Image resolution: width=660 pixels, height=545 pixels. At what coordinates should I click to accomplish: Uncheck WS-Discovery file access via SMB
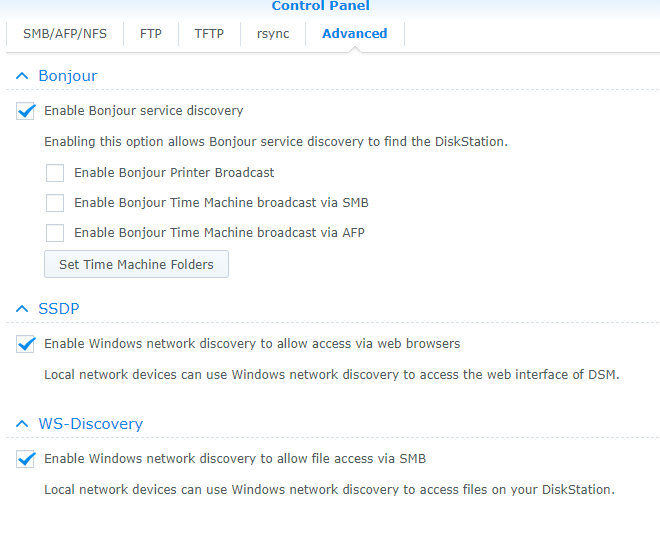pos(26,459)
